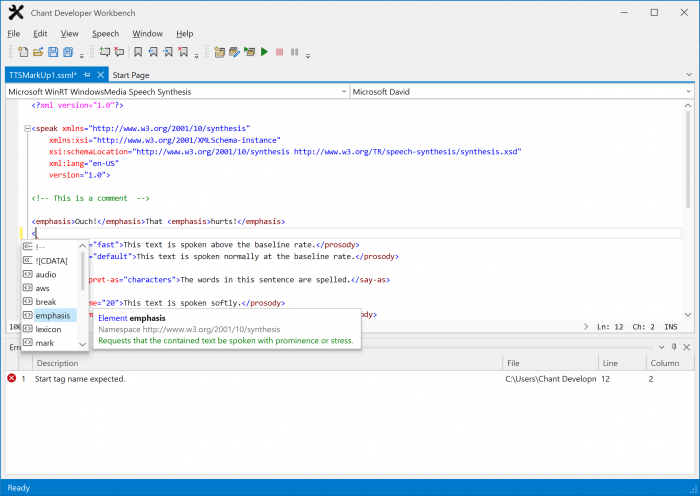Select the ![CDATA[ completion item

click(49, 261)
